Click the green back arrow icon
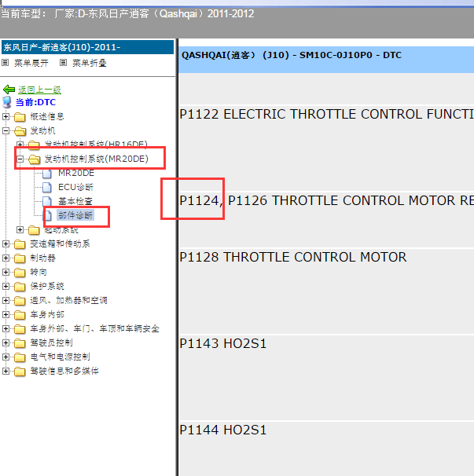 [x=9, y=90]
